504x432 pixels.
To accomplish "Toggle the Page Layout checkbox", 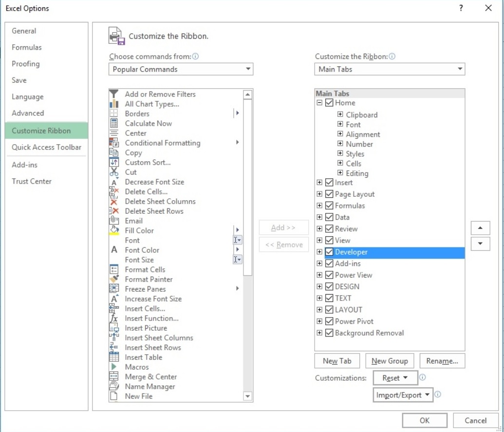I will (x=329, y=194).
